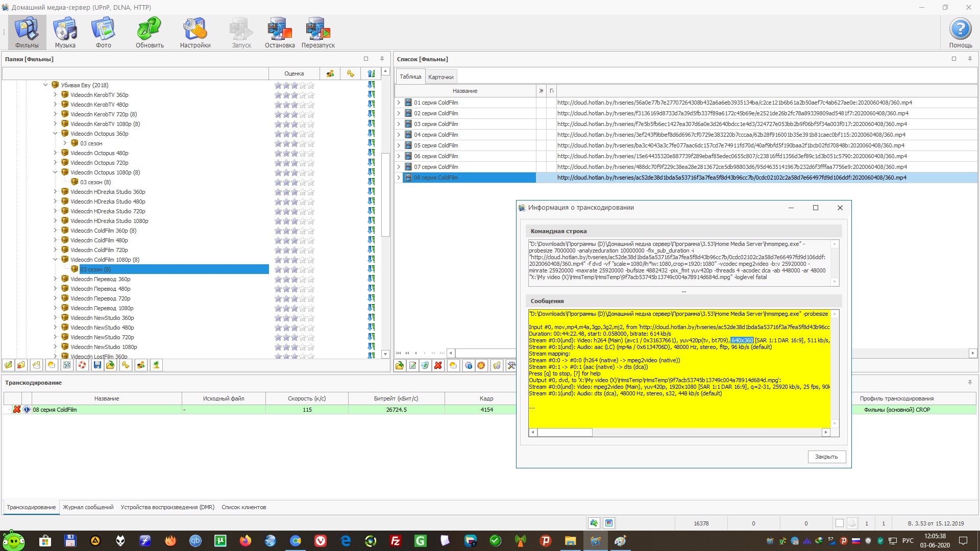The width and height of the screenshot is (980, 551).
Task: Open the Журнал сообщений tab
Action: click(x=88, y=507)
